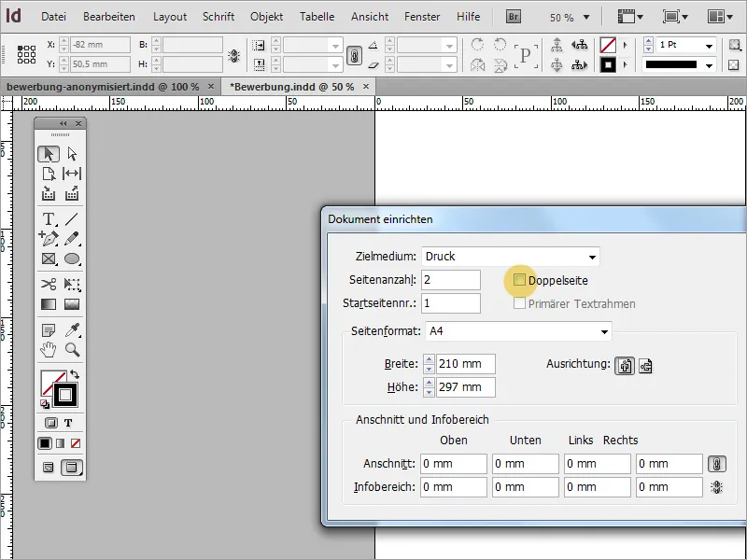Open the zoom level 50 % dropdown
The width and height of the screenshot is (747, 560).
(586, 18)
